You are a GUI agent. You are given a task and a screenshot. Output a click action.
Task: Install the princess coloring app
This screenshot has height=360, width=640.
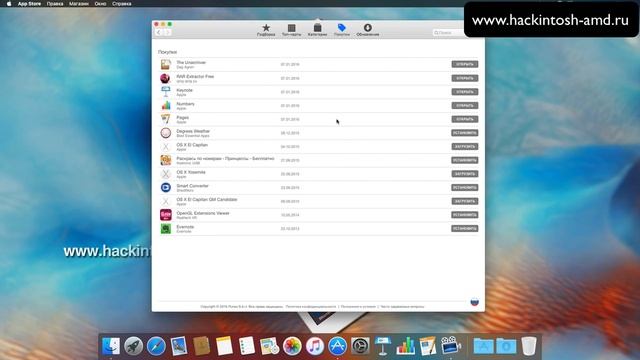pos(464,160)
